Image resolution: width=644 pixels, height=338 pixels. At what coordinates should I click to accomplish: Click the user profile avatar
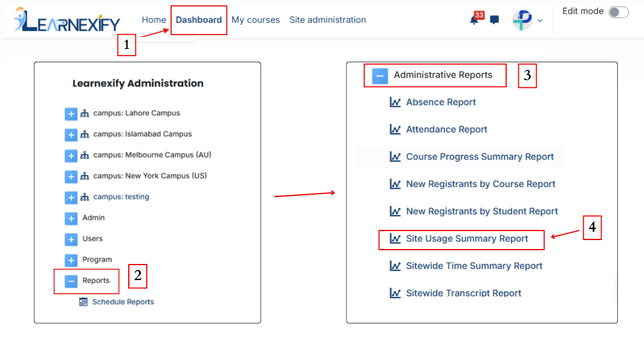pos(522,20)
